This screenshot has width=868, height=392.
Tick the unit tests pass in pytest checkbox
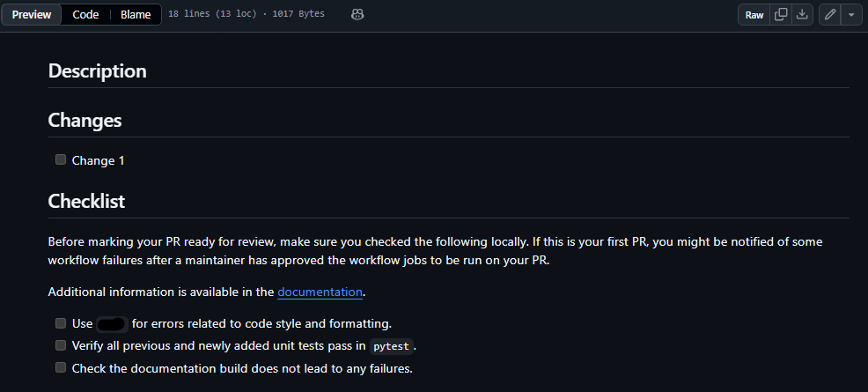61,345
